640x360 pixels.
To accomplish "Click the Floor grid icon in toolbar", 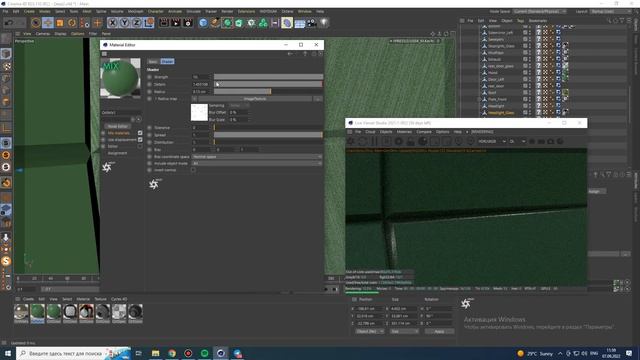I will (x=300, y=23).
